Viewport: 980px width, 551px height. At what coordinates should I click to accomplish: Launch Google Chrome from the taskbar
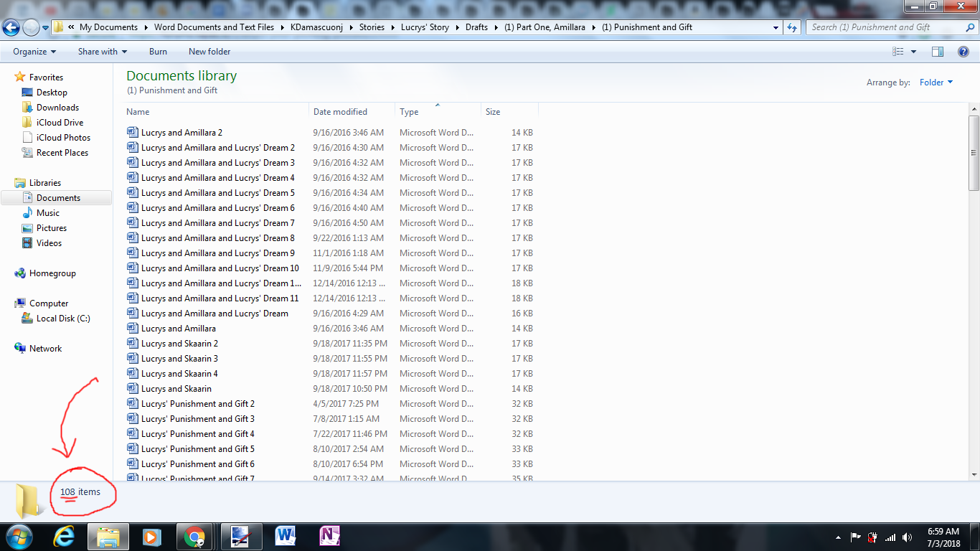pos(194,536)
